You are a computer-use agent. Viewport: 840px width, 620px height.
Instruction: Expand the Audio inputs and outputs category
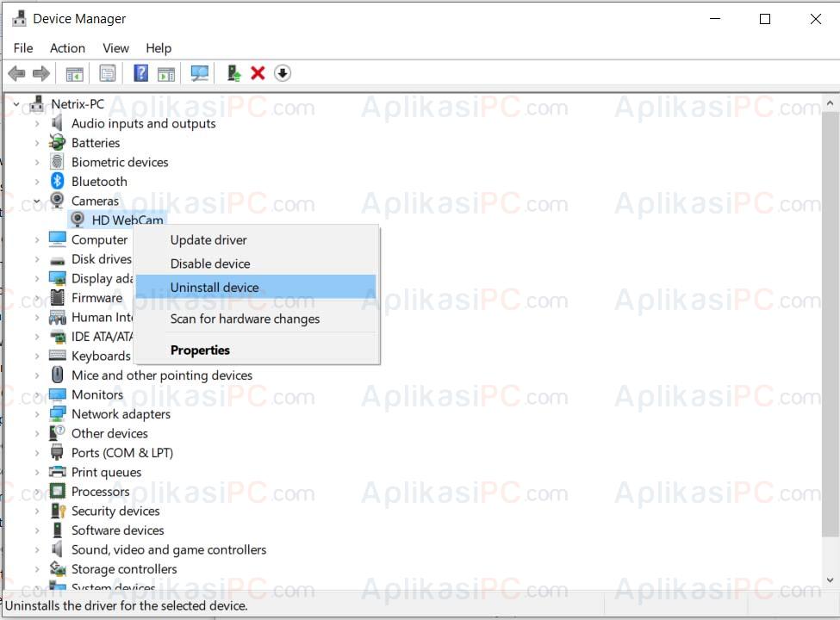tap(37, 124)
